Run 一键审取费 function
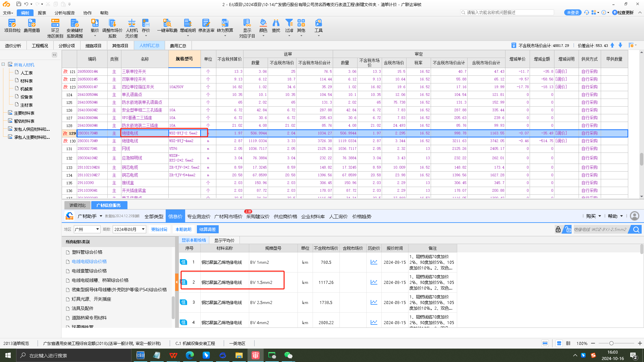The height and width of the screenshot is (362, 644). [167, 26]
